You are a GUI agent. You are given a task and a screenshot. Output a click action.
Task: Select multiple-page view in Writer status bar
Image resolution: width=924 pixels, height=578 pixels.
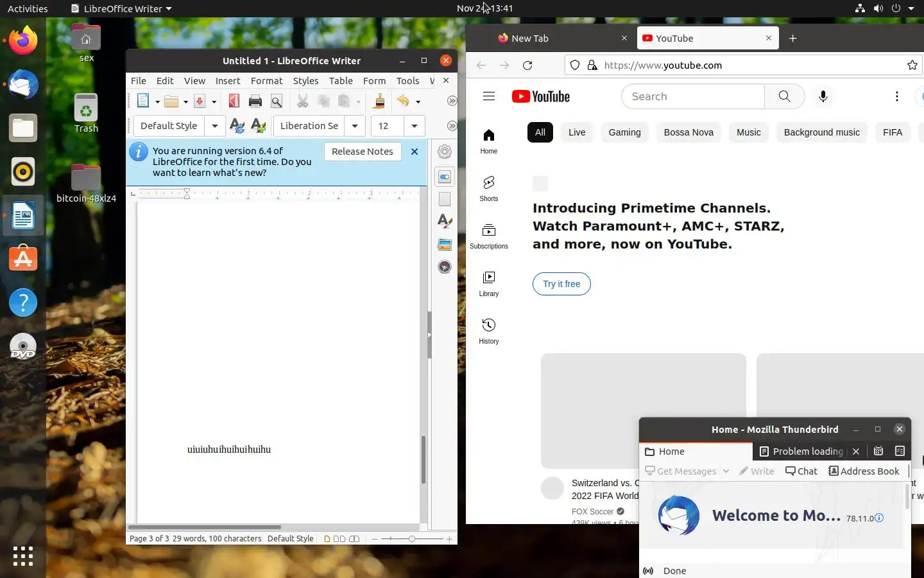(x=339, y=539)
